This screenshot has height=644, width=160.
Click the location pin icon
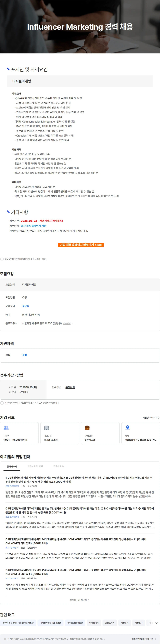pos(127,428)
